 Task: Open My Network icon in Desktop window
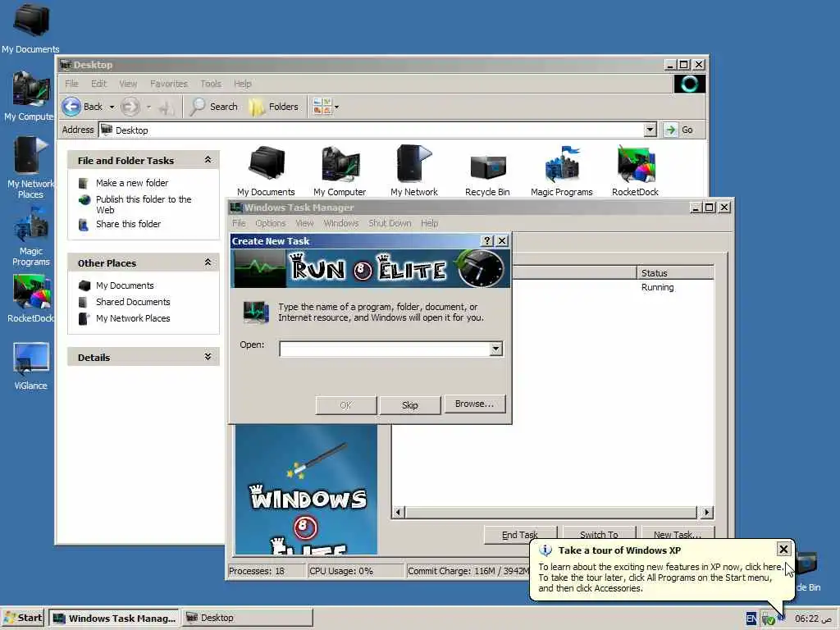(x=414, y=171)
